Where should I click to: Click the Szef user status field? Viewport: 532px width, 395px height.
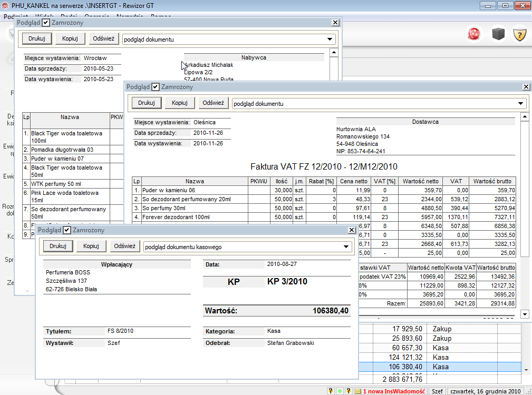(x=437, y=391)
